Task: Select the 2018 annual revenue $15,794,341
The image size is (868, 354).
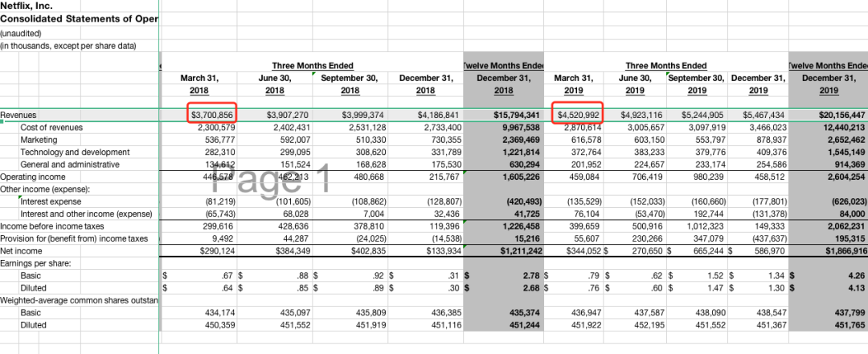Action: point(517,115)
